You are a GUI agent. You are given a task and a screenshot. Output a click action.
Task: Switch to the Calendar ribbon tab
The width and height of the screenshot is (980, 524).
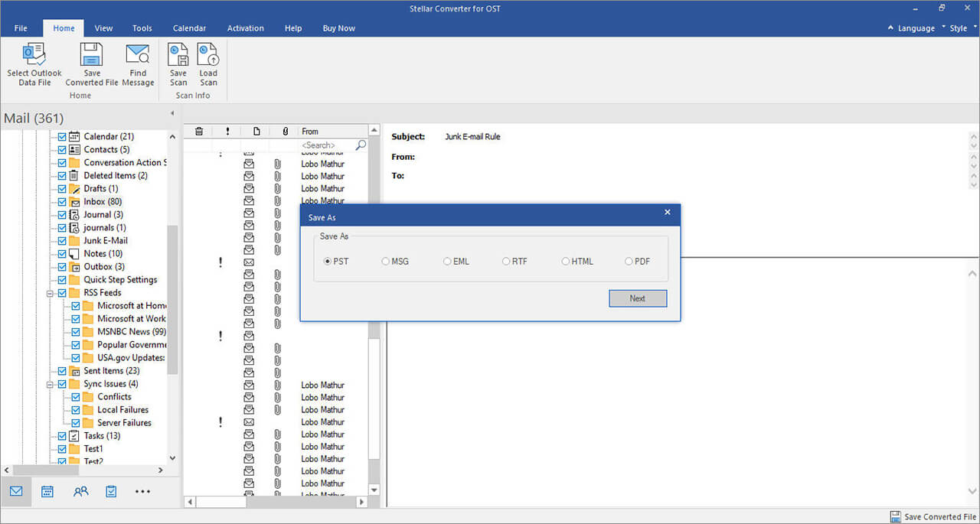[189, 28]
